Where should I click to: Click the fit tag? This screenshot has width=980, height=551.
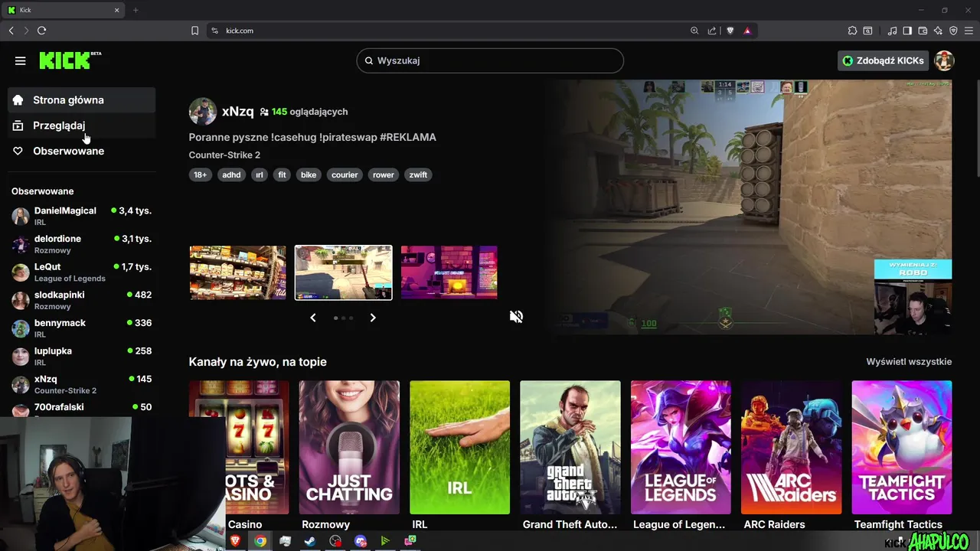tap(282, 174)
